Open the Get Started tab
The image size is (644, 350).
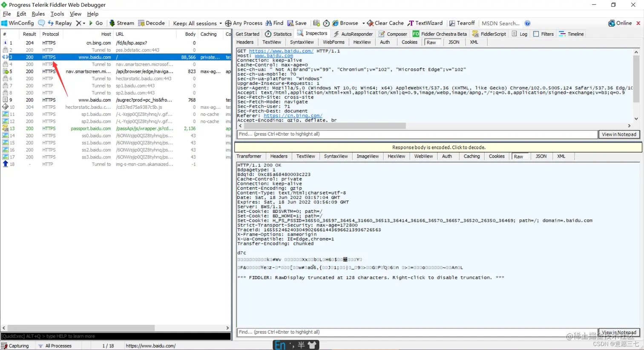[x=247, y=34]
